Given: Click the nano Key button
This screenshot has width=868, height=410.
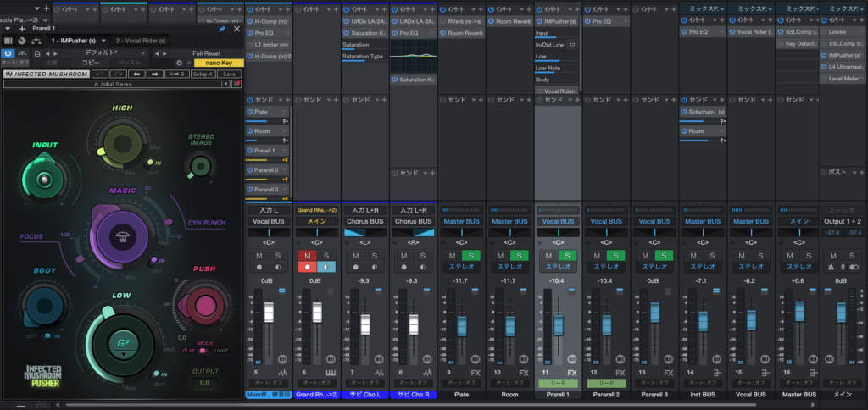Looking at the screenshot, I should (x=219, y=63).
